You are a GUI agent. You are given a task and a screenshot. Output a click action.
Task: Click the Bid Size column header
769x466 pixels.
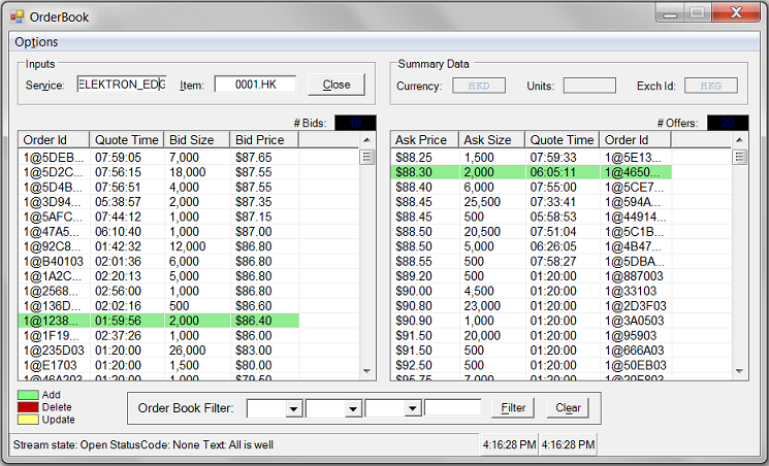click(197, 140)
